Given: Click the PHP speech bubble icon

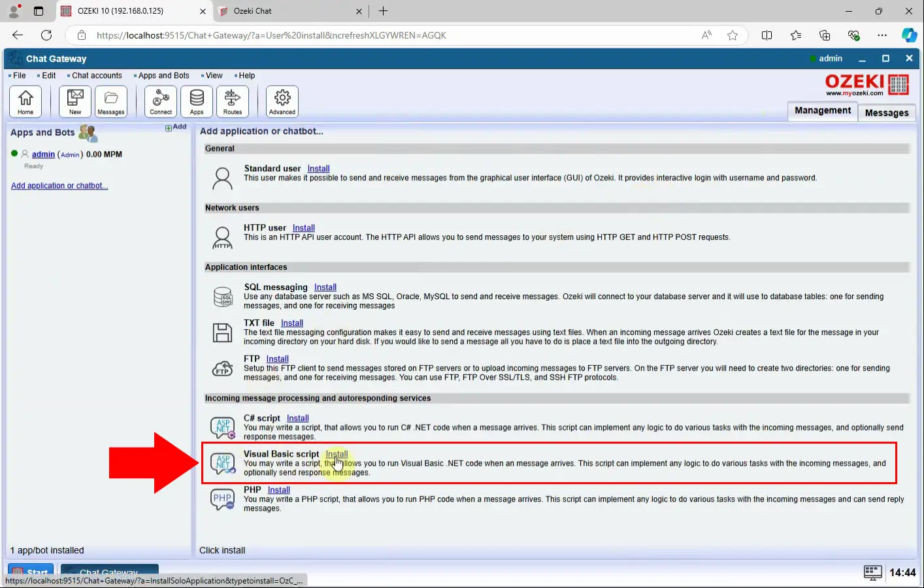Looking at the screenshot, I should coord(223,499).
